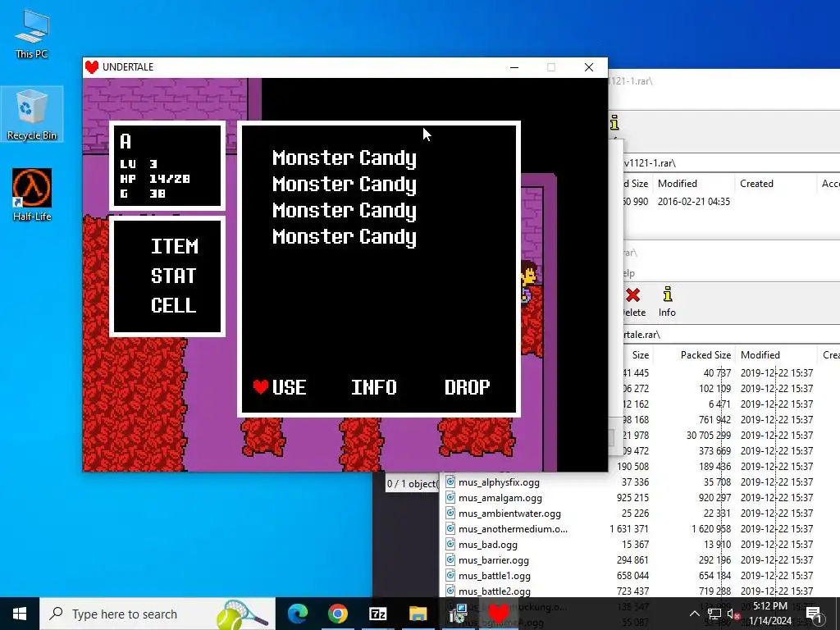840x630 pixels.
Task: Click the installer taskbar icon beside File Explorer
Action: pos(458,614)
